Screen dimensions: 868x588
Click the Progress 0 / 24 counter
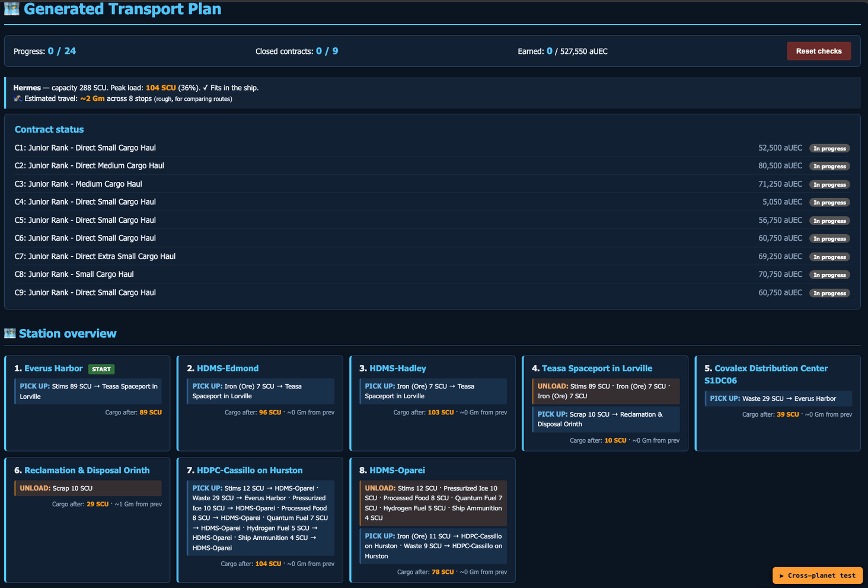pos(44,51)
